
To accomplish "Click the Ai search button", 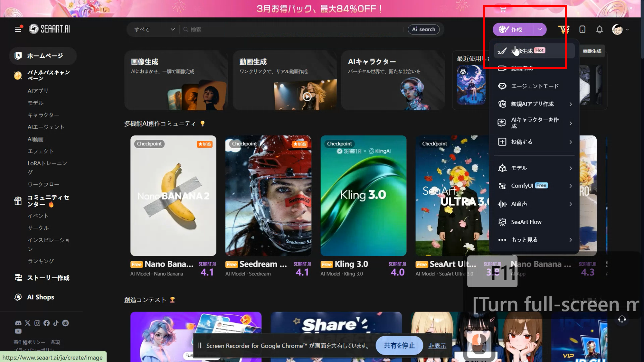I will click(423, 29).
